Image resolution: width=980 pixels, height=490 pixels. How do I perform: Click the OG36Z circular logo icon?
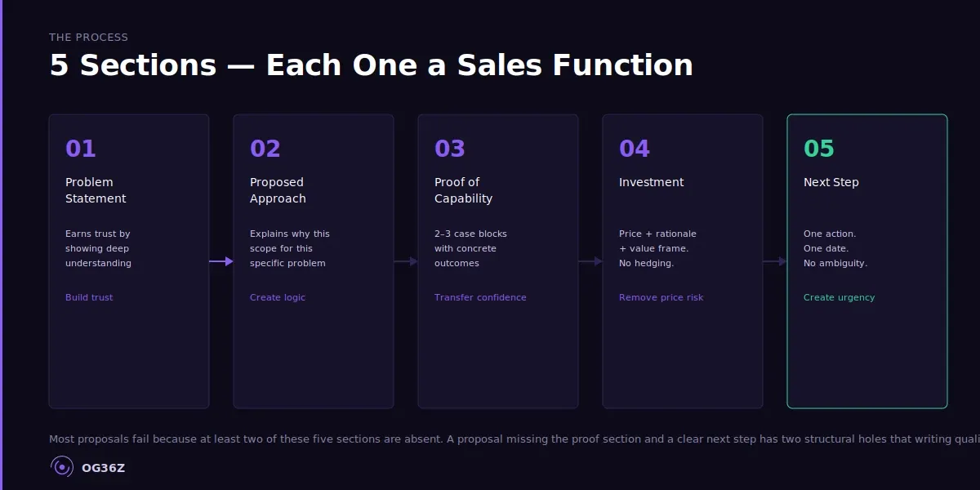(x=62, y=467)
